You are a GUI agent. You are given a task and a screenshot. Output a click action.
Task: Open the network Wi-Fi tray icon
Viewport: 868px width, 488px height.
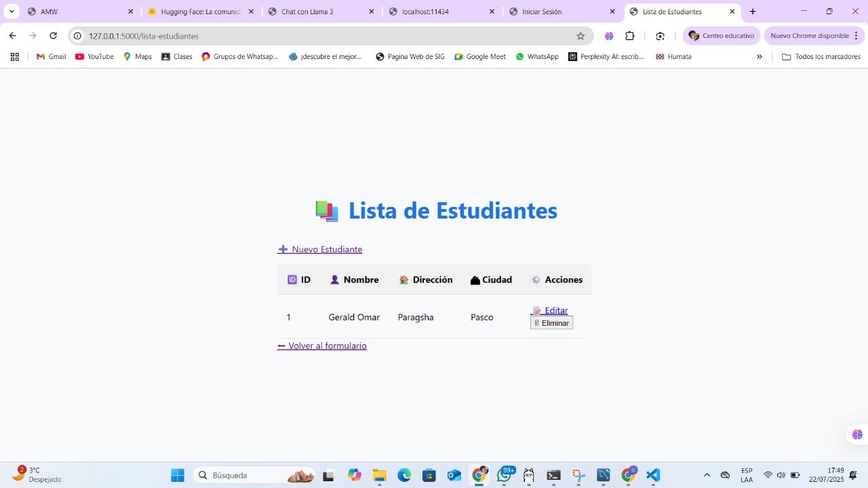pos(768,475)
